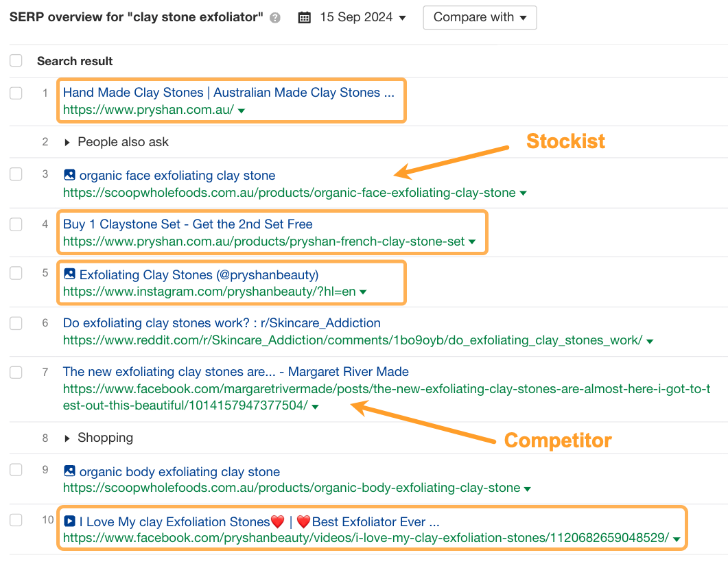The width and height of the screenshot is (728, 566).
Task: Expand the "Shopping" section
Action: tap(67, 438)
